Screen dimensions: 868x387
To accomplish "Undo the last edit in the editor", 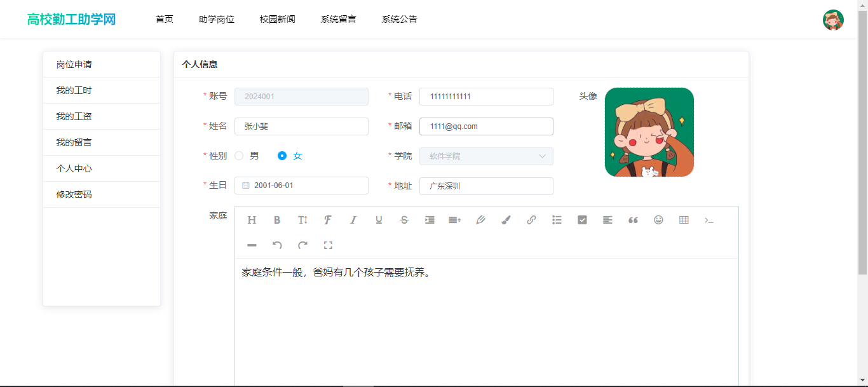I will point(277,245).
